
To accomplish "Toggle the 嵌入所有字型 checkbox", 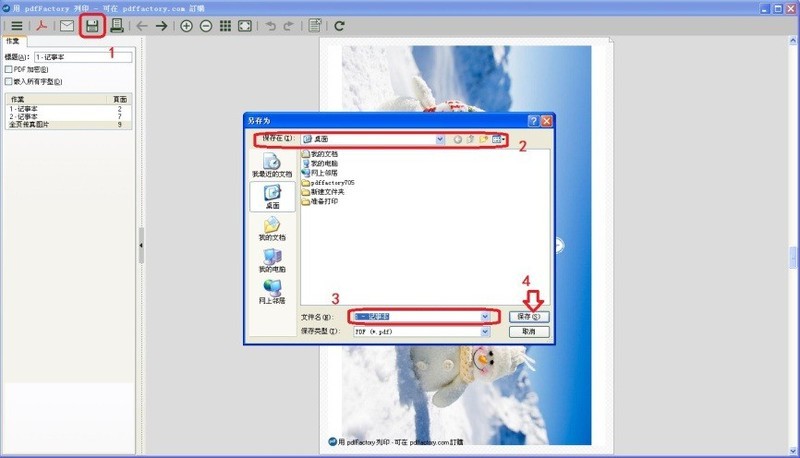I will click(x=9, y=81).
